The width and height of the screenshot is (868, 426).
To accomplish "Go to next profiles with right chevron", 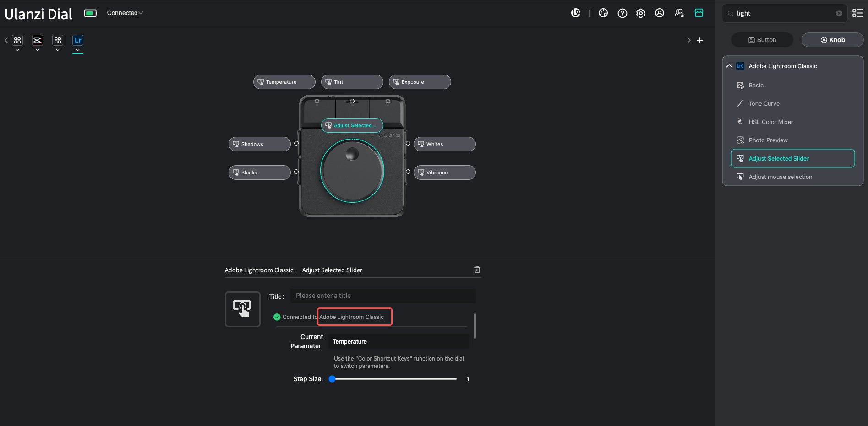I will pyautogui.click(x=689, y=40).
